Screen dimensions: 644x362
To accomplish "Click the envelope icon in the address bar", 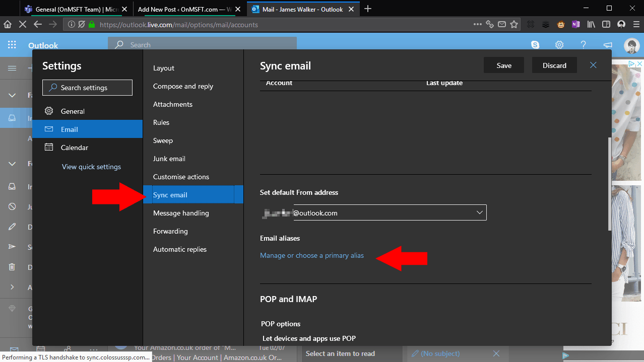I will (502, 24).
